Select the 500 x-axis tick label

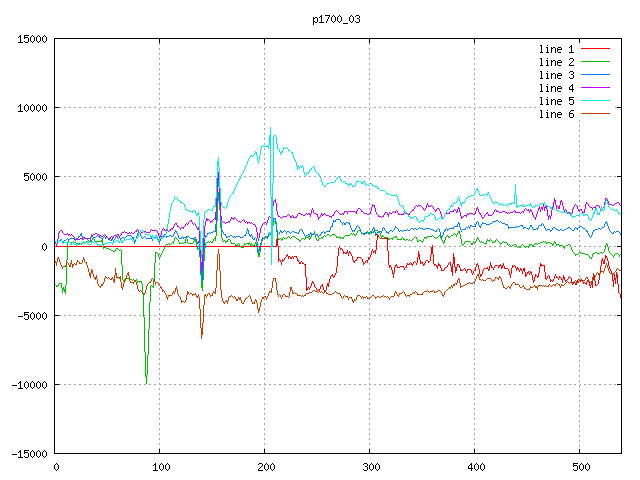coord(580,467)
